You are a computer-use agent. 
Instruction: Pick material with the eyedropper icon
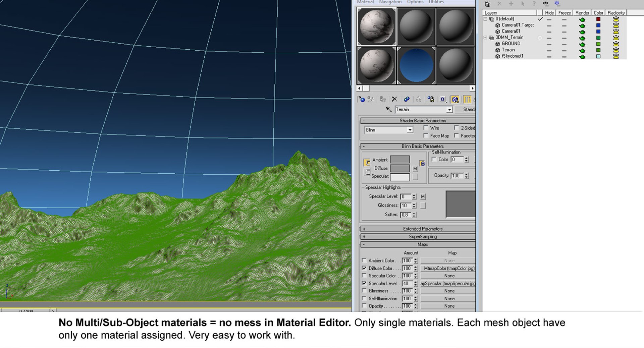(389, 109)
